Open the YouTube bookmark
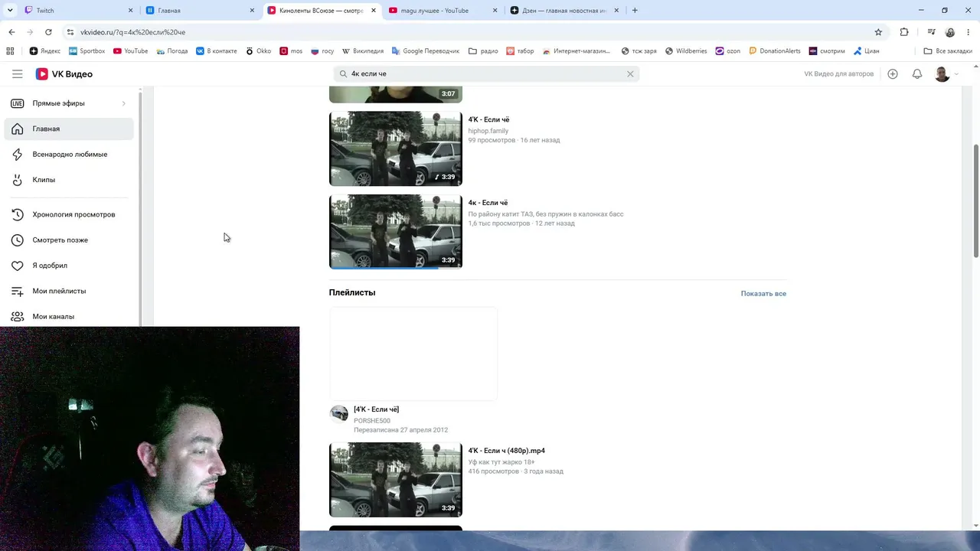The width and height of the screenshot is (980, 551). (130, 51)
